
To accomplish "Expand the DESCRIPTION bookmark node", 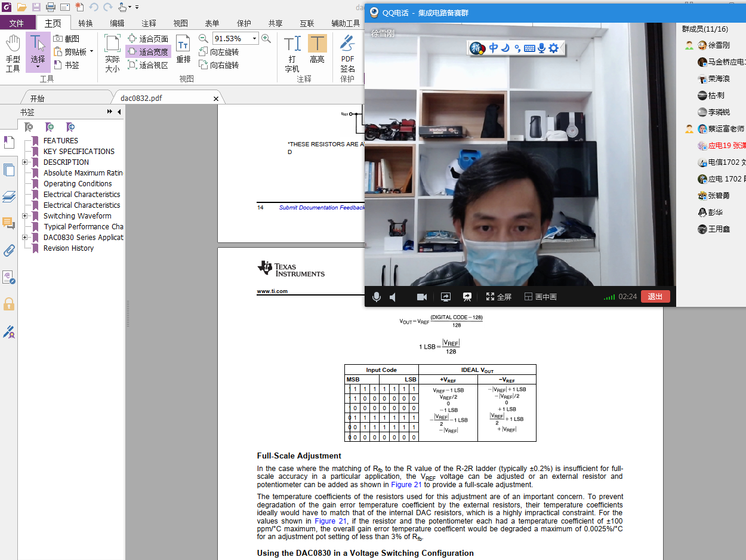I will click(25, 162).
